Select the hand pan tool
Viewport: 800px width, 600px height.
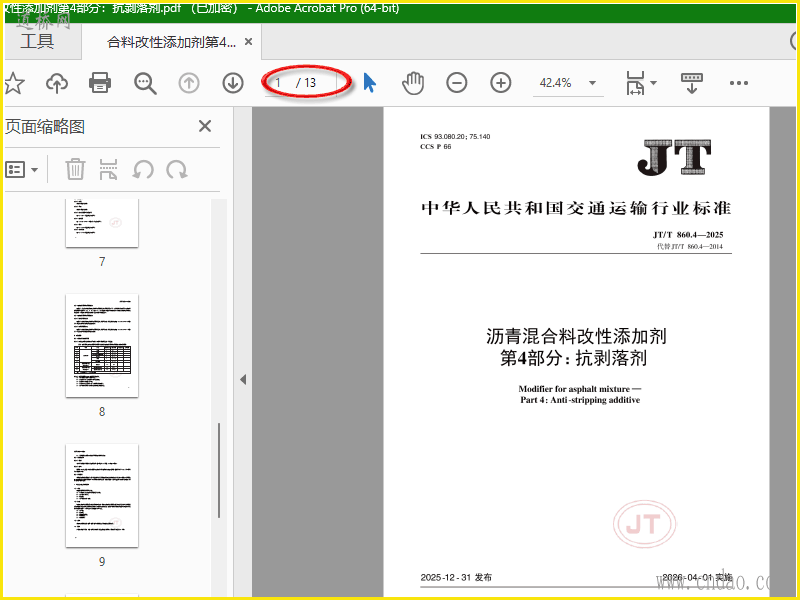click(x=413, y=83)
